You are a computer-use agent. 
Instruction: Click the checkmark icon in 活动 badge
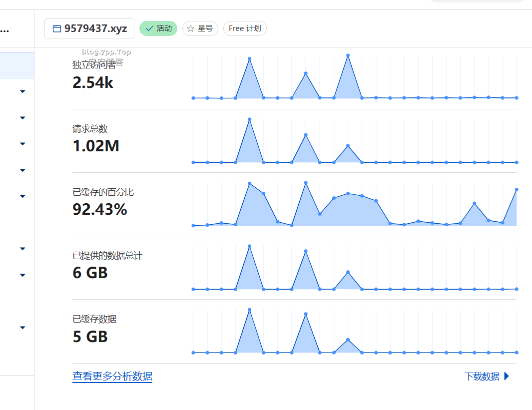pos(149,28)
